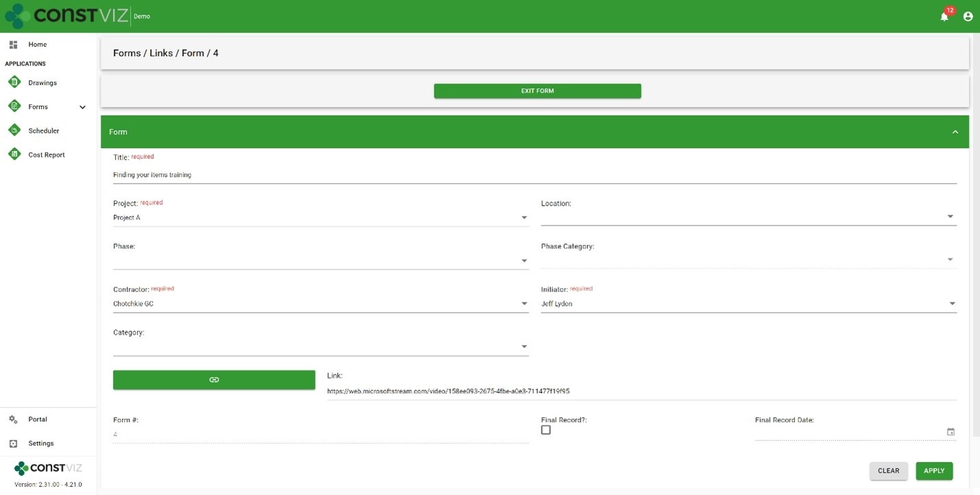Click the green link icon button

pos(214,380)
